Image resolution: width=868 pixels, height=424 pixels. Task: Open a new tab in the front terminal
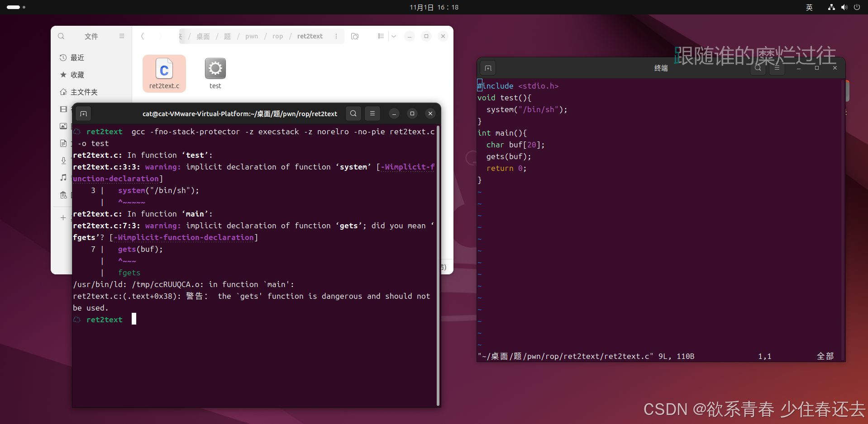coord(83,113)
